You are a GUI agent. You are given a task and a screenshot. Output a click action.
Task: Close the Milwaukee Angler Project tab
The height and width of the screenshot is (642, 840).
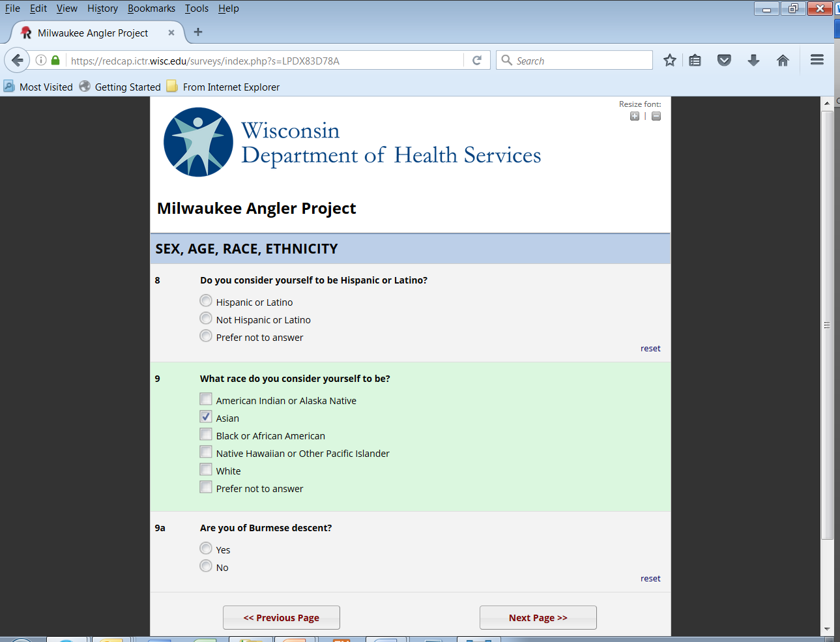(171, 33)
